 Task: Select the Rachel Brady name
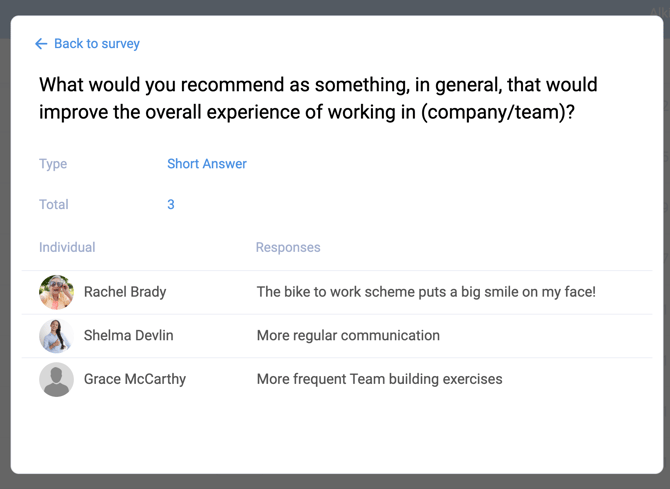[x=125, y=292]
